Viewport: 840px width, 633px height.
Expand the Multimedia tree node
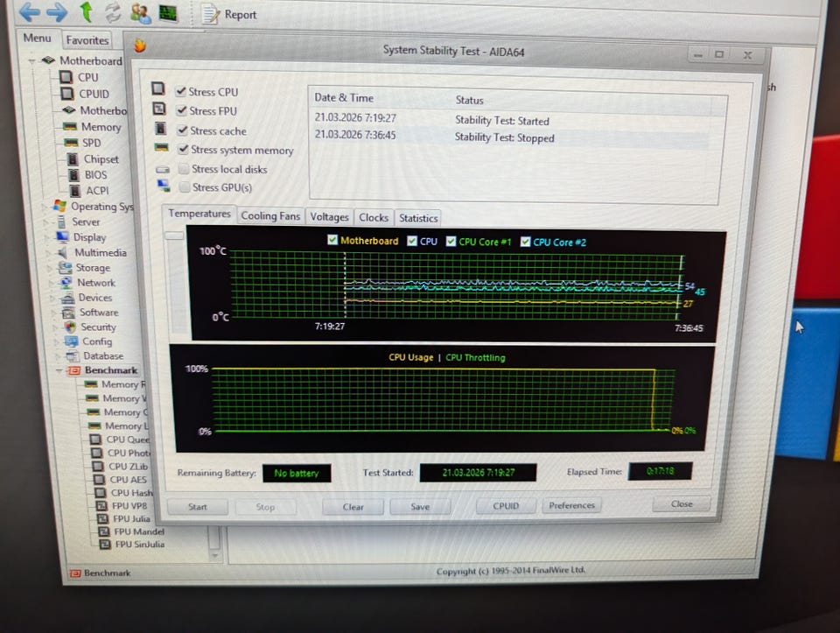[x=48, y=252]
